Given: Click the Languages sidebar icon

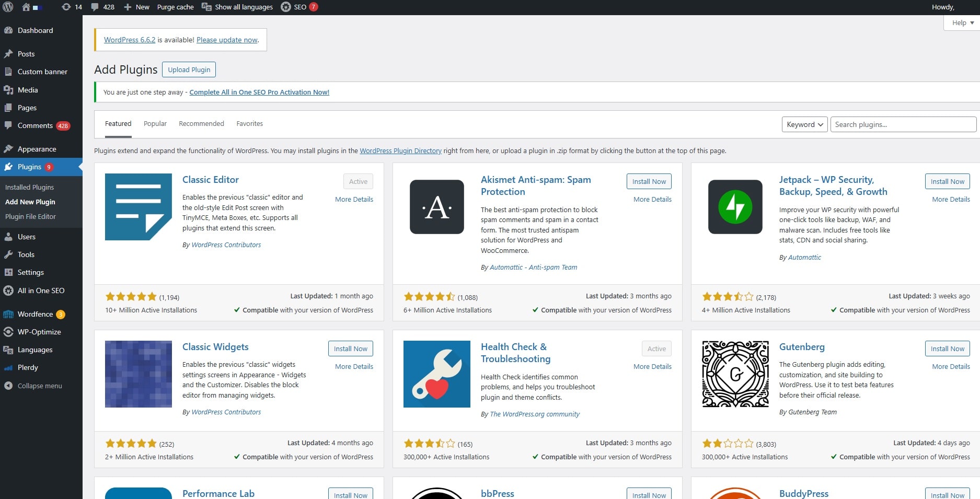Looking at the screenshot, I should tap(8, 350).
